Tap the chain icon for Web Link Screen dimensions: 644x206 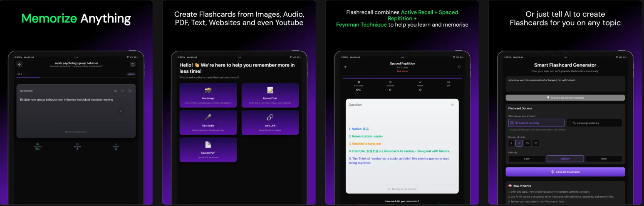point(270,117)
